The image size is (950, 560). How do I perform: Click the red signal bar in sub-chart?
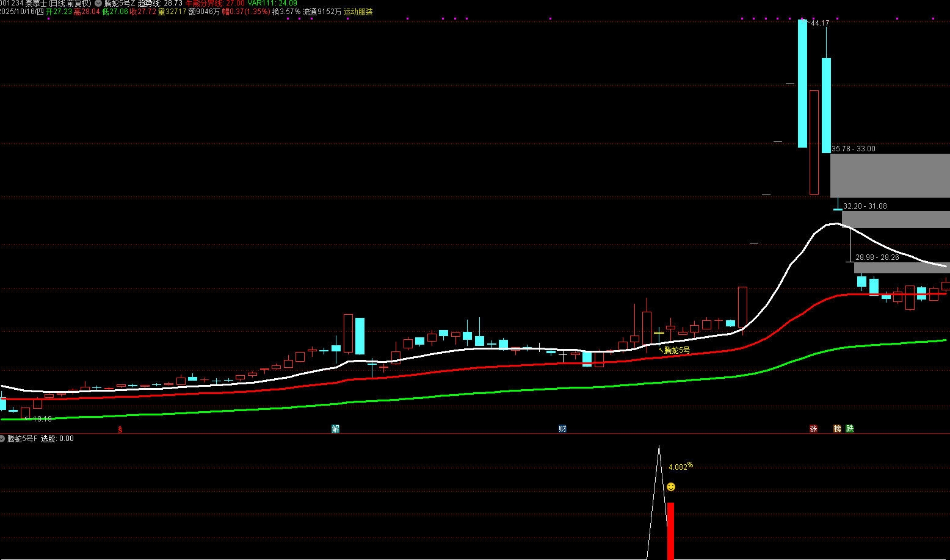670,531
